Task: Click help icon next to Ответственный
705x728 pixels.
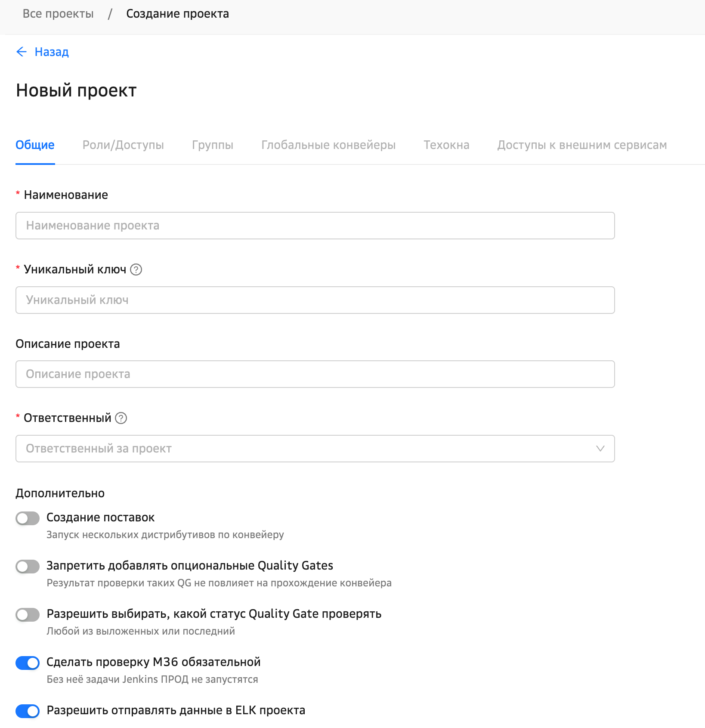Action: pos(121,418)
